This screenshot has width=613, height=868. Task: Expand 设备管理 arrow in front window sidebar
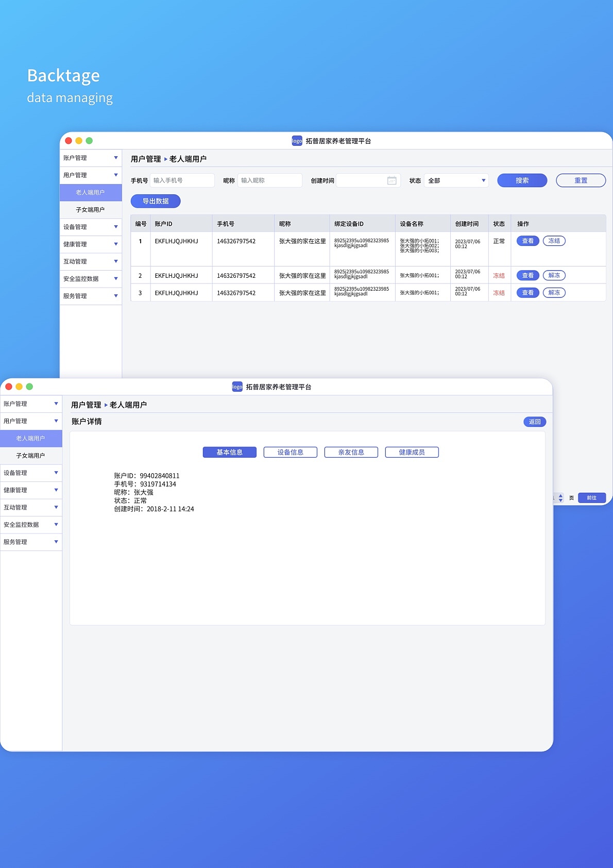pyautogui.click(x=56, y=473)
